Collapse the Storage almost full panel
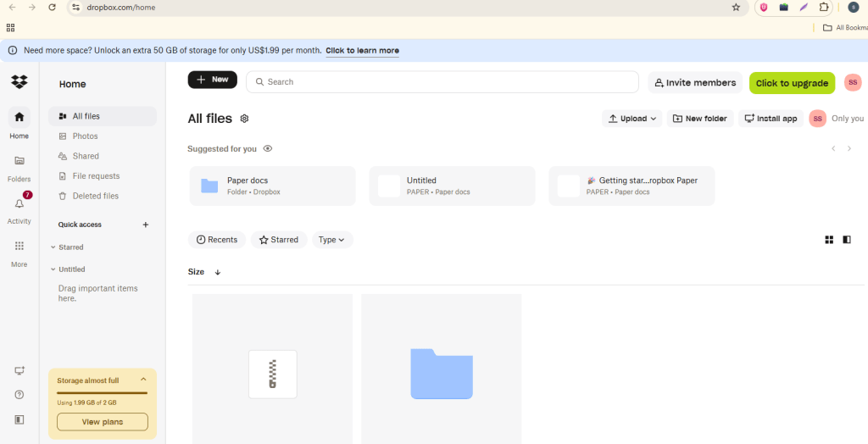 coord(143,380)
